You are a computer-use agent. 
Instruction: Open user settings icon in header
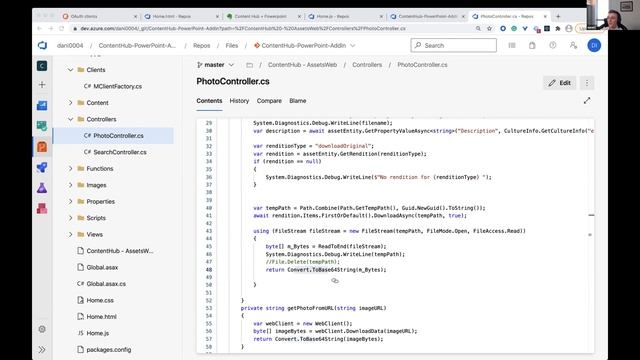point(573,45)
